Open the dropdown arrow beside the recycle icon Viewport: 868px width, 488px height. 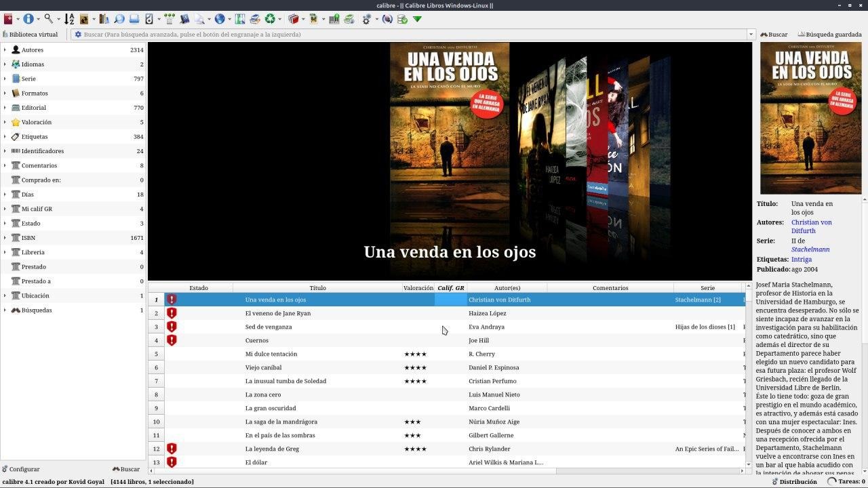(x=279, y=20)
